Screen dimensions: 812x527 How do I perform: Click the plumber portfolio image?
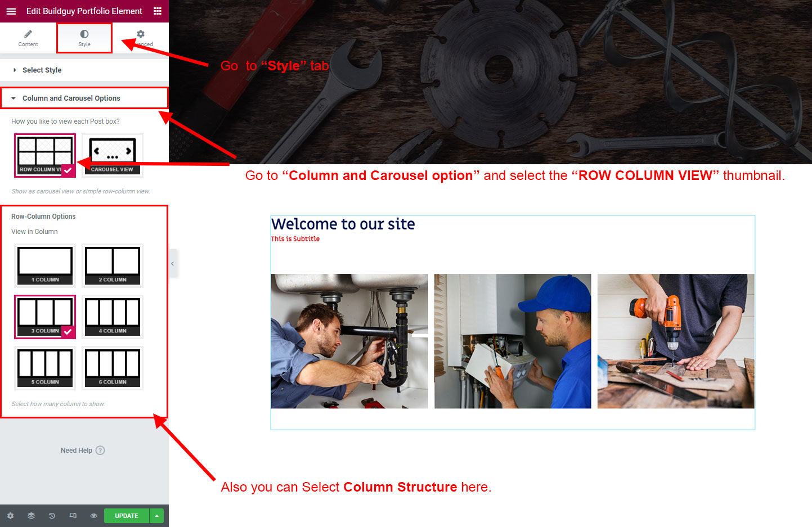[x=349, y=341]
